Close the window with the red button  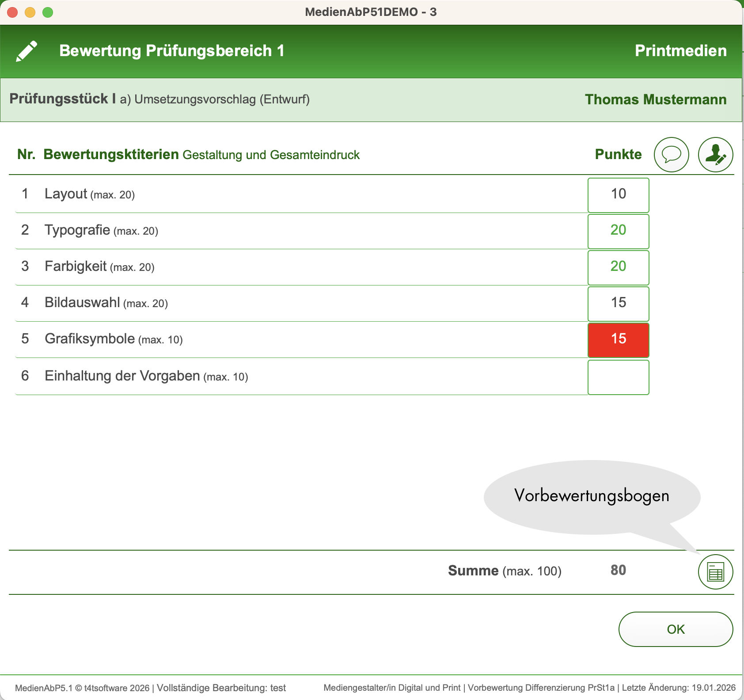(12, 12)
